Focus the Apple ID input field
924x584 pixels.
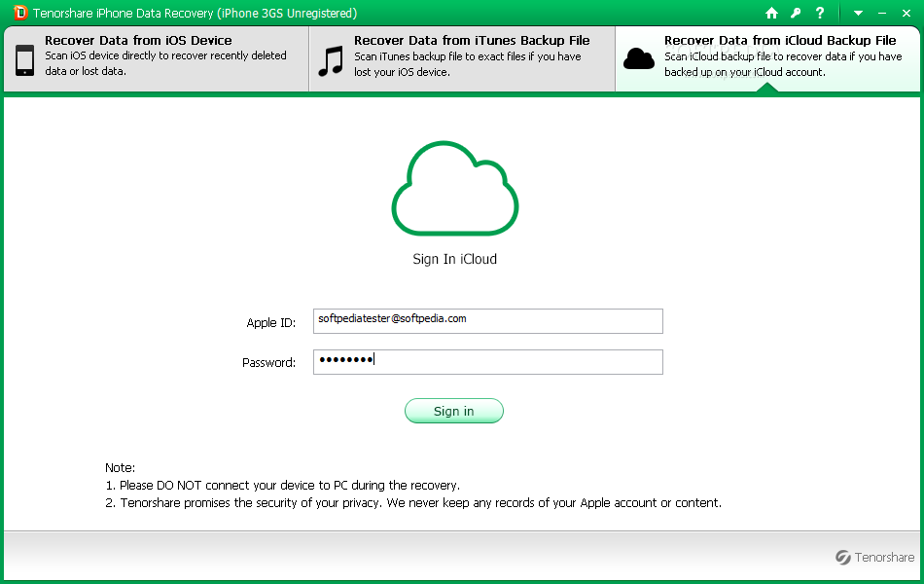[x=488, y=321]
